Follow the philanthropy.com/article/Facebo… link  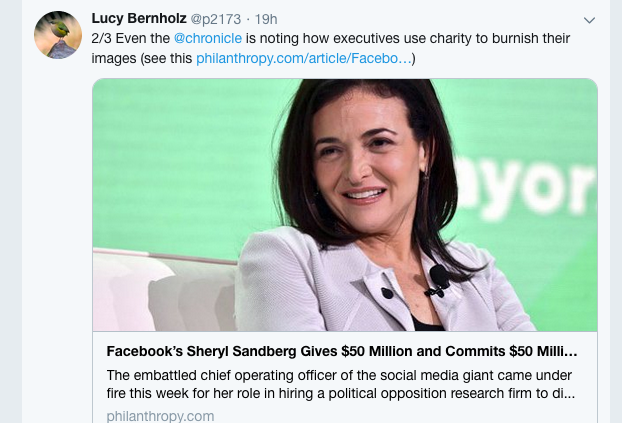tap(303, 58)
